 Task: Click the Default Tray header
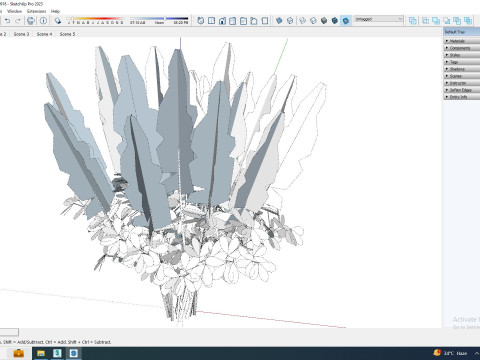coord(462,32)
